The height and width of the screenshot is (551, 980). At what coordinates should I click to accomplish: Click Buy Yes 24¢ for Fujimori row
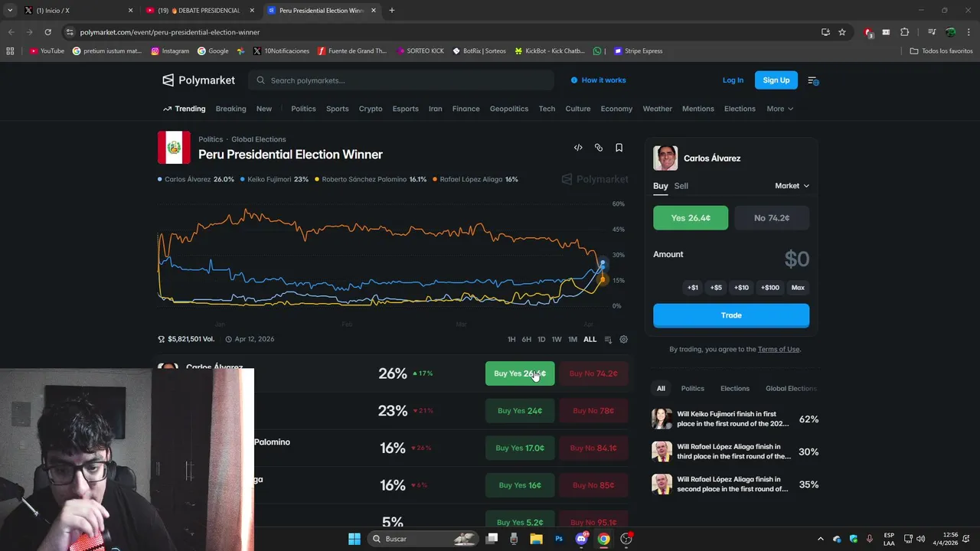520,411
